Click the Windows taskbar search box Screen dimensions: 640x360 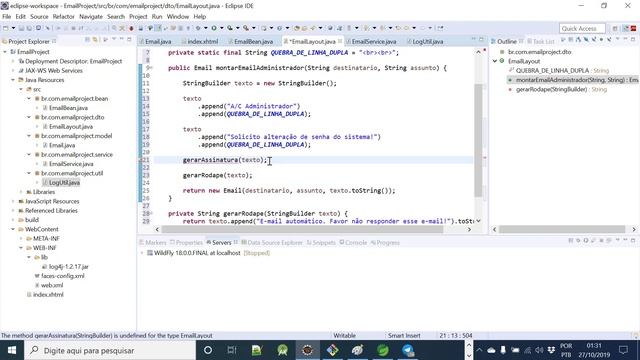point(110,350)
